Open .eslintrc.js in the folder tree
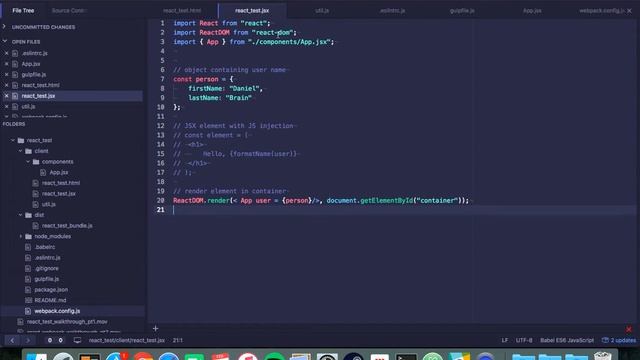640x360 pixels. [x=47, y=258]
